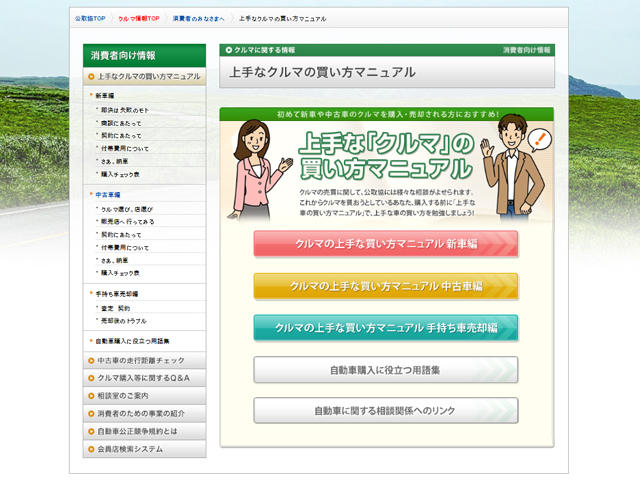
Task: Click the クルマ情報TOP breadcrumb link
Action: [x=138, y=19]
